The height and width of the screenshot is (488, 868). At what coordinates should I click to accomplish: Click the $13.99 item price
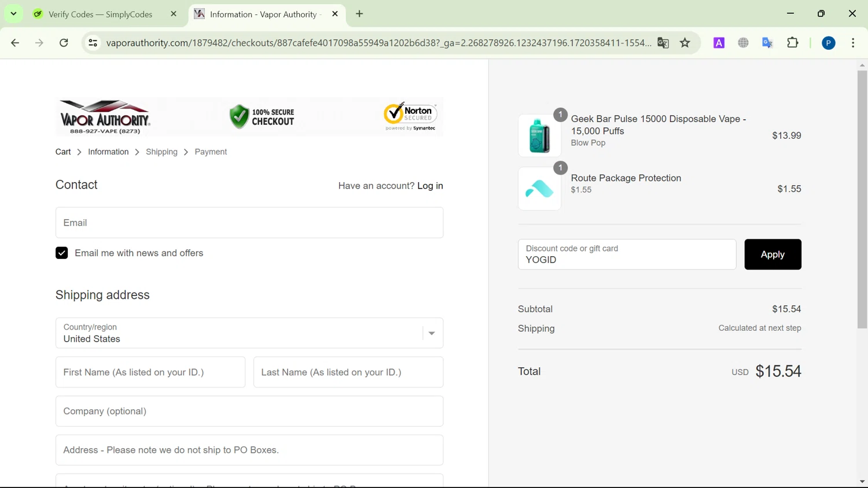point(786,135)
